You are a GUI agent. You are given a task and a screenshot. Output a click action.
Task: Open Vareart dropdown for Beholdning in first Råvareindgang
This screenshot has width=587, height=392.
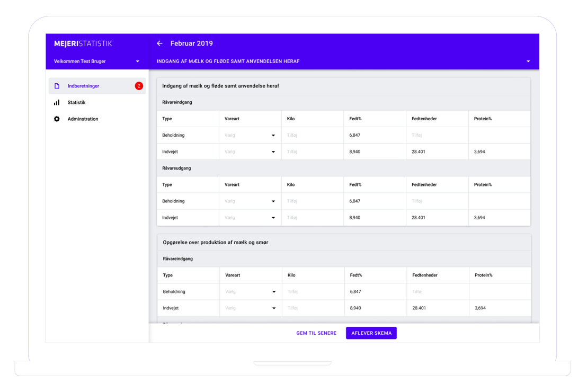[x=250, y=135]
